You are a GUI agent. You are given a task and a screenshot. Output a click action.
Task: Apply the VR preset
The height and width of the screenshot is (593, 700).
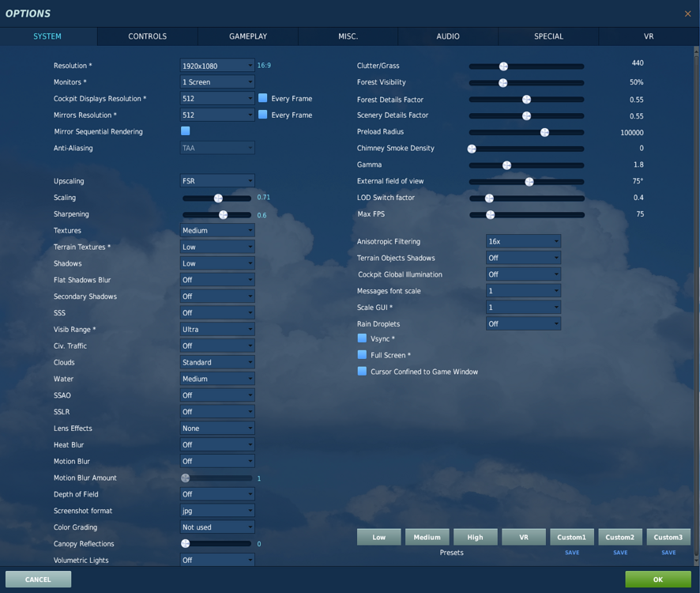click(524, 537)
